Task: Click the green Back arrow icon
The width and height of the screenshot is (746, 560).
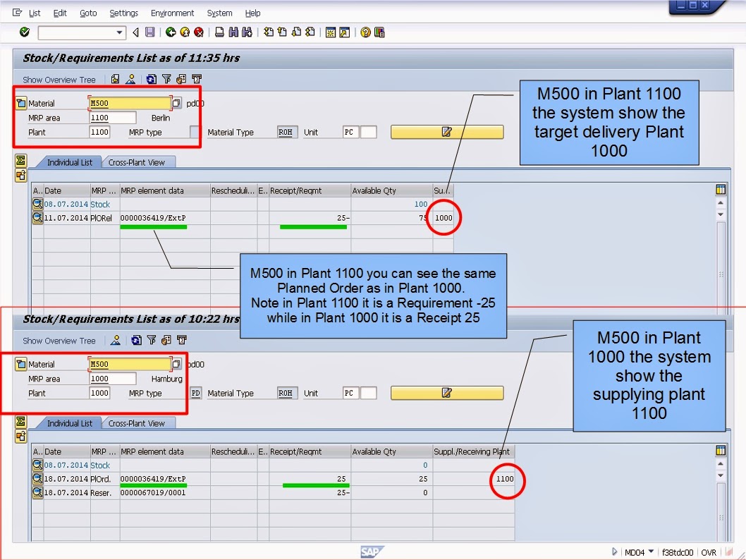Action: click(x=171, y=32)
